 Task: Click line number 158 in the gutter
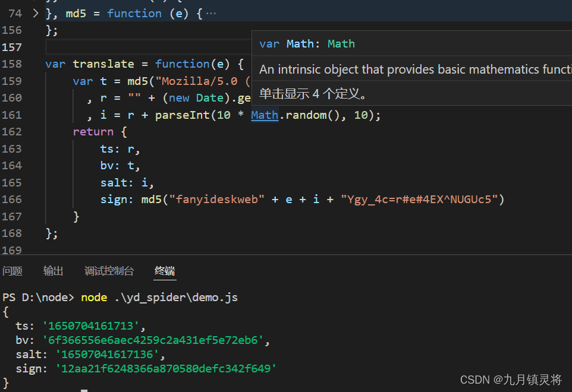[12, 64]
